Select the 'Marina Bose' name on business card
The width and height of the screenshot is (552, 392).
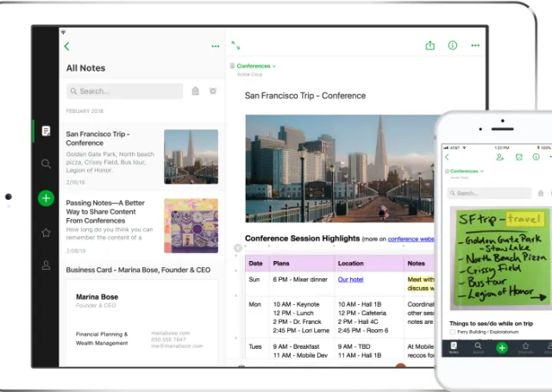[97, 296]
